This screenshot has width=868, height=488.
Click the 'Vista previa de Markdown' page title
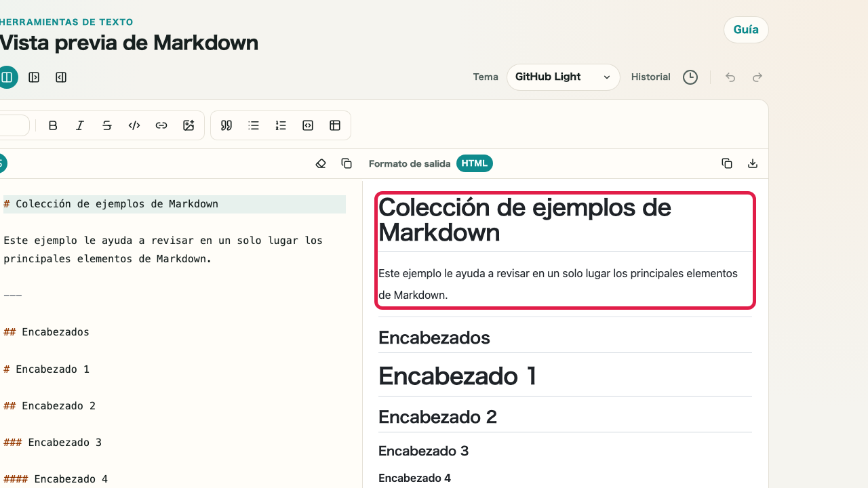pyautogui.click(x=129, y=43)
